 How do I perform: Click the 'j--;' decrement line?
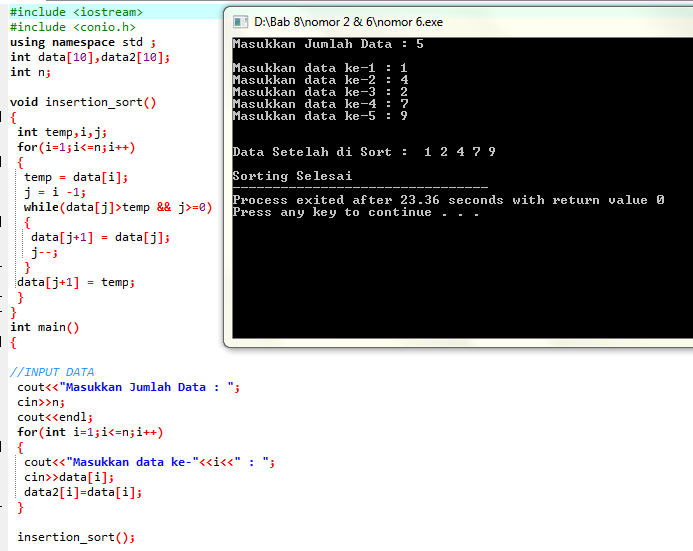[x=44, y=252]
